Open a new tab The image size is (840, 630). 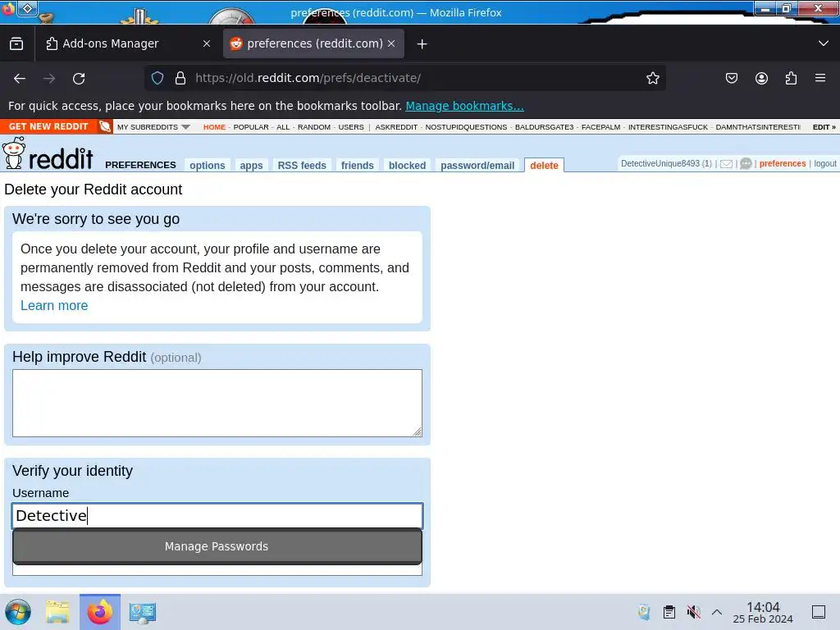pos(422,44)
